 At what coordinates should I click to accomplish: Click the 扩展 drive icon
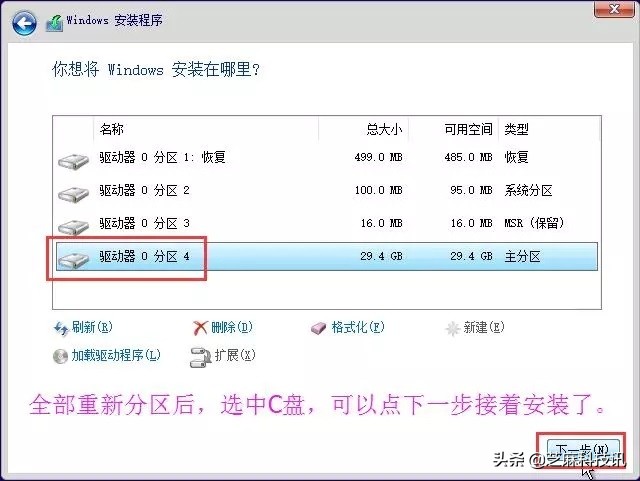200,357
